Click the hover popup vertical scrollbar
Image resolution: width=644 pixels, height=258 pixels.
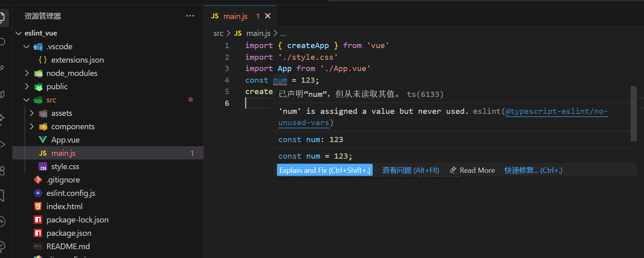coord(634,115)
